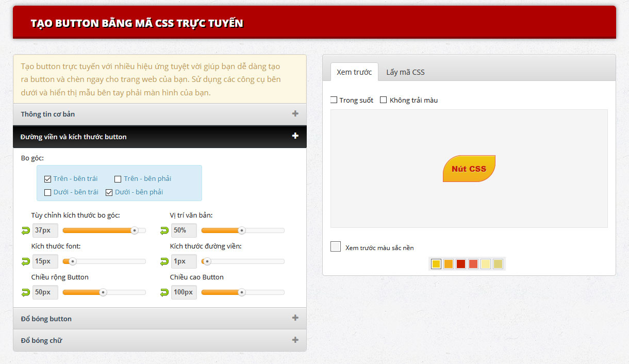Viewport: 629px width, 364px height.
Task: Switch to the Lấy mã CSS tab
Action: (x=405, y=72)
